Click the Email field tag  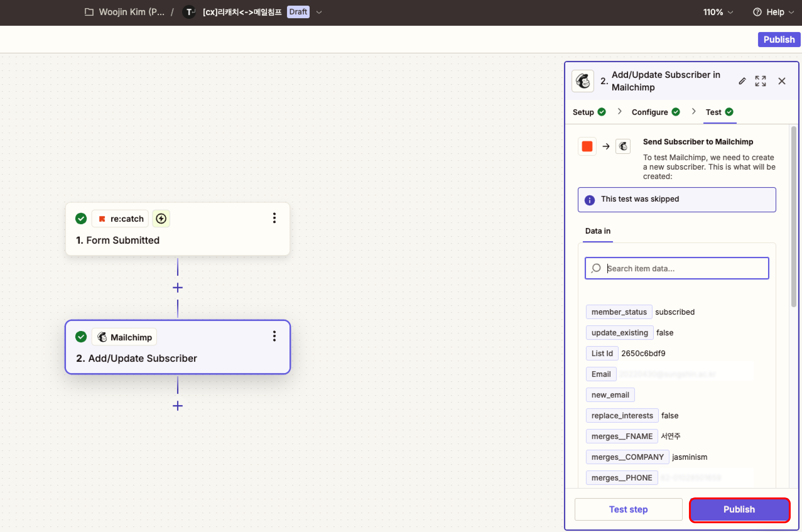click(601, 374)
